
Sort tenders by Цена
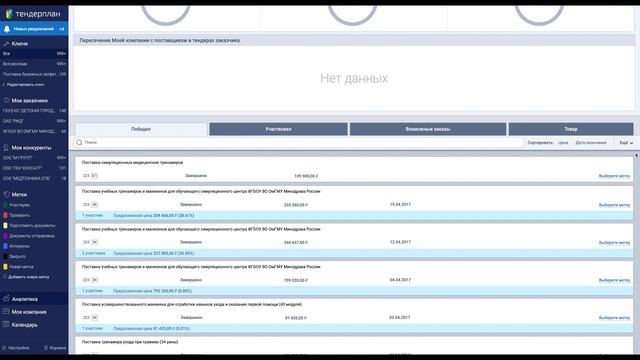[563, 143]
